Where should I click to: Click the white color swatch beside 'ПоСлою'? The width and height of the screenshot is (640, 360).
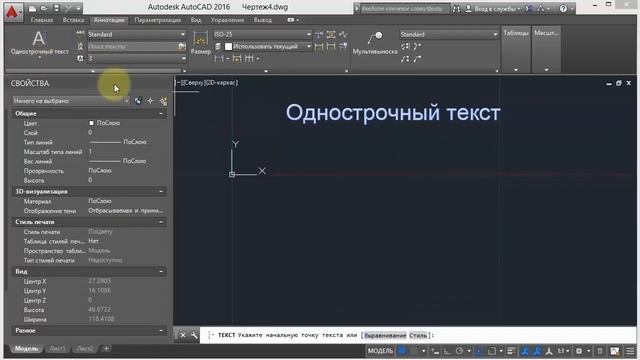click(91, 123)
